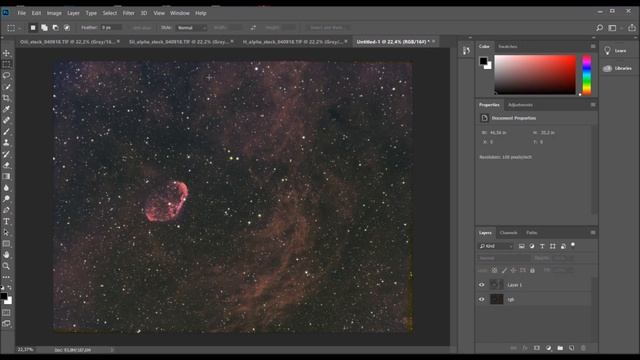Viewport: 640px width, 360px height.
Task: Select the Eraser tool
Action: point(7,165)
